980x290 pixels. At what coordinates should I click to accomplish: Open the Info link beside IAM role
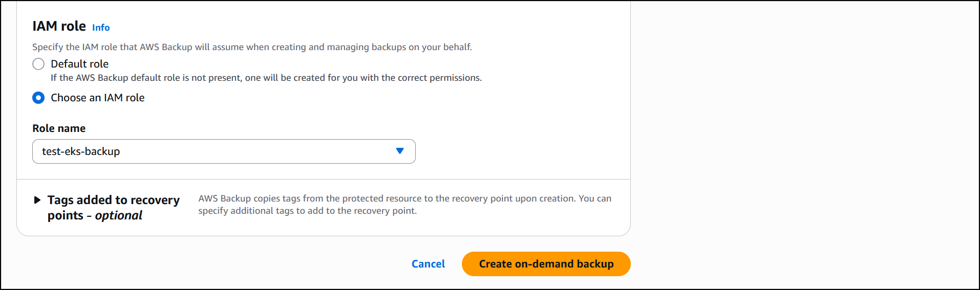[x=101, y=28]
